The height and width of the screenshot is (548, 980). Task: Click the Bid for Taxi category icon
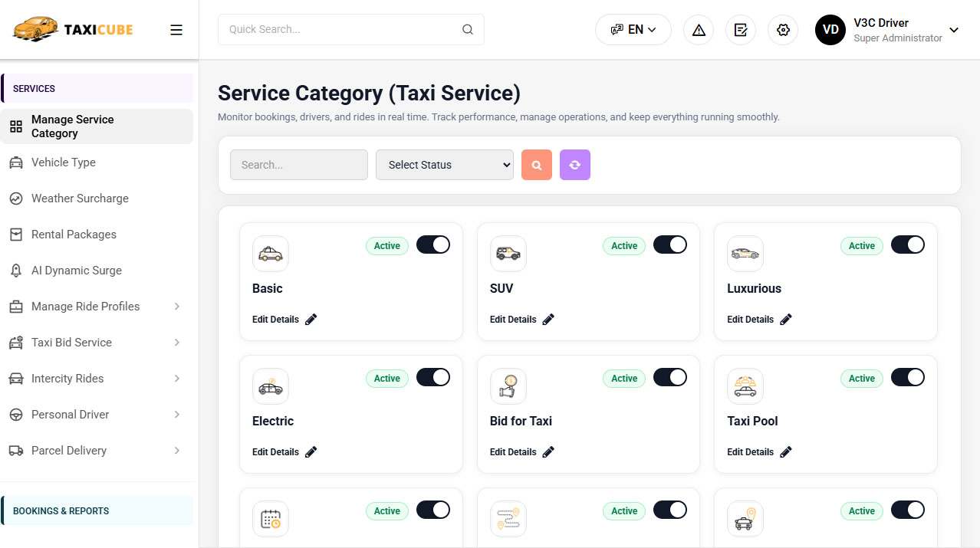[508, 386]
